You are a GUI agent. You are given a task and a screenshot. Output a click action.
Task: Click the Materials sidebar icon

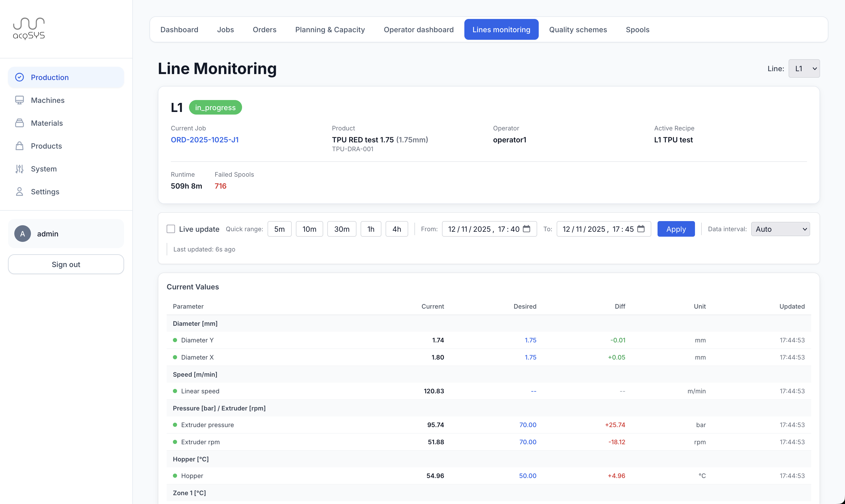click(x=20, y=123)
